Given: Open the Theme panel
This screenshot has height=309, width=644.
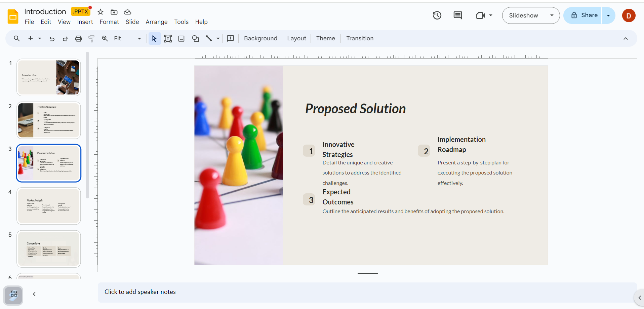Looking at the screenshot, I should click(x=325, y=38).
